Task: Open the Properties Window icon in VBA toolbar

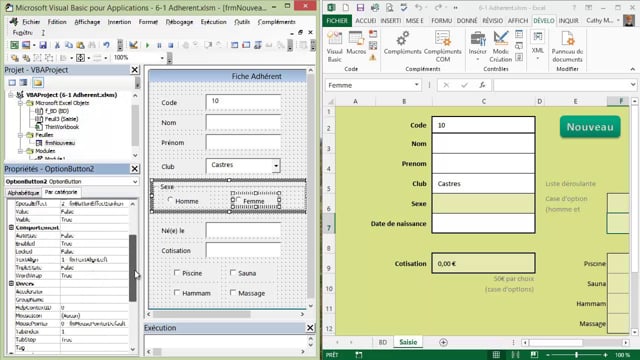Action: (246, 45)
